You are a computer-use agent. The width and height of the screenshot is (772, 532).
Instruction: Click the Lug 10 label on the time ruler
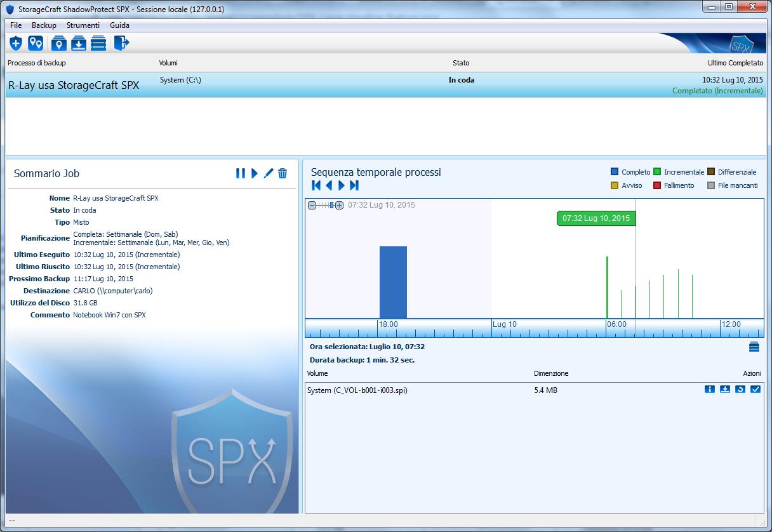tap(505, 324)
